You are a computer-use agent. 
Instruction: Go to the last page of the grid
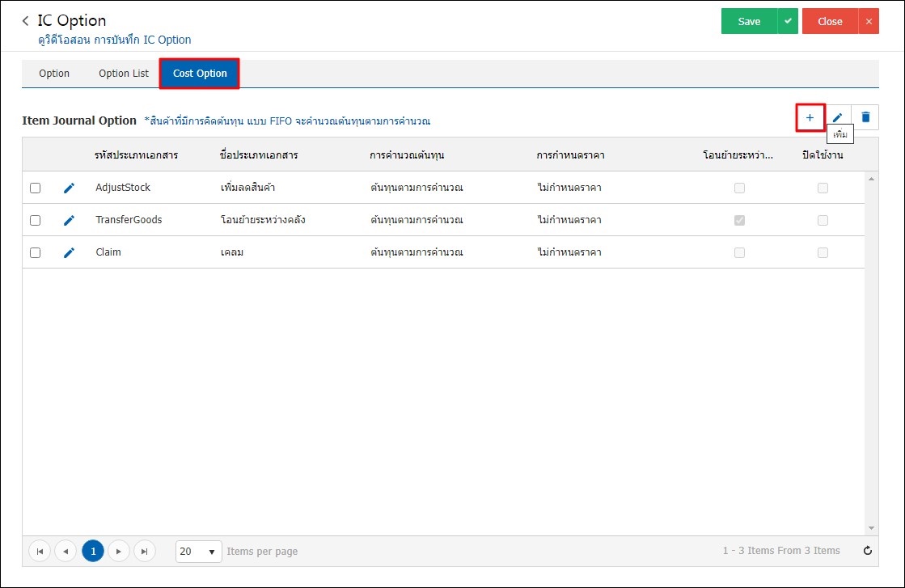[144, 551]
